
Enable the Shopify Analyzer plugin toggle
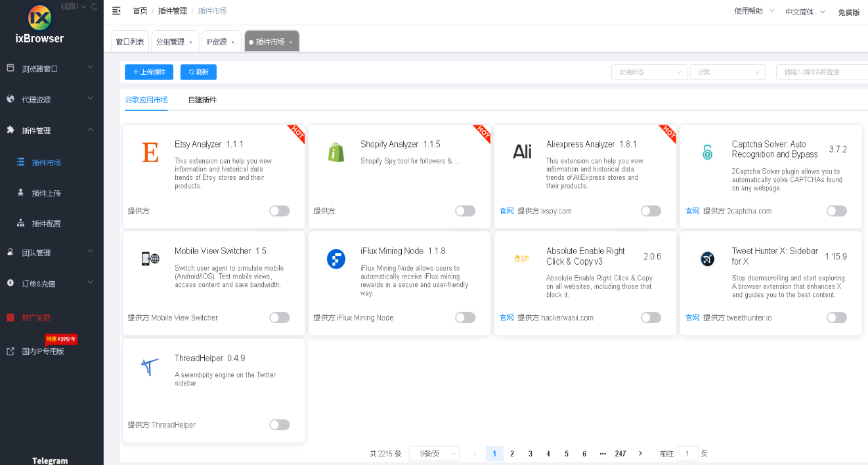[465, 211]
